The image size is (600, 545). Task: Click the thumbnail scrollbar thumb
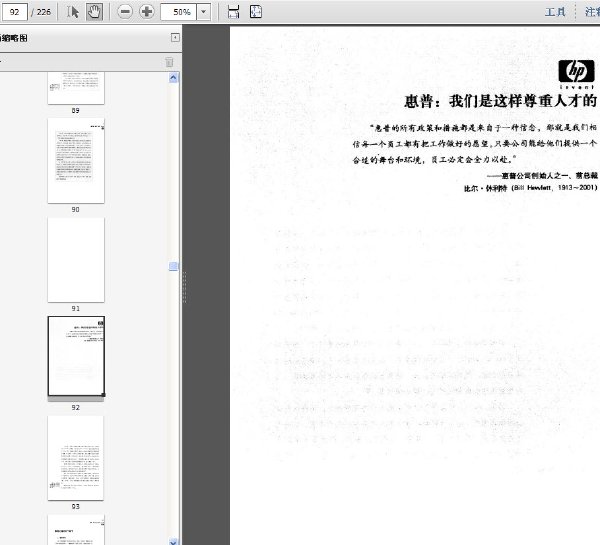(173, 267)
